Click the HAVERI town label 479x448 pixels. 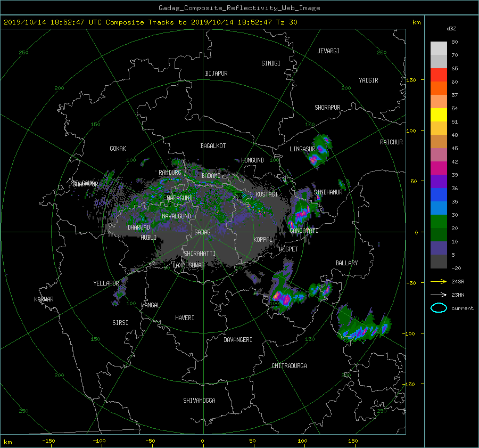pos(185,318)
